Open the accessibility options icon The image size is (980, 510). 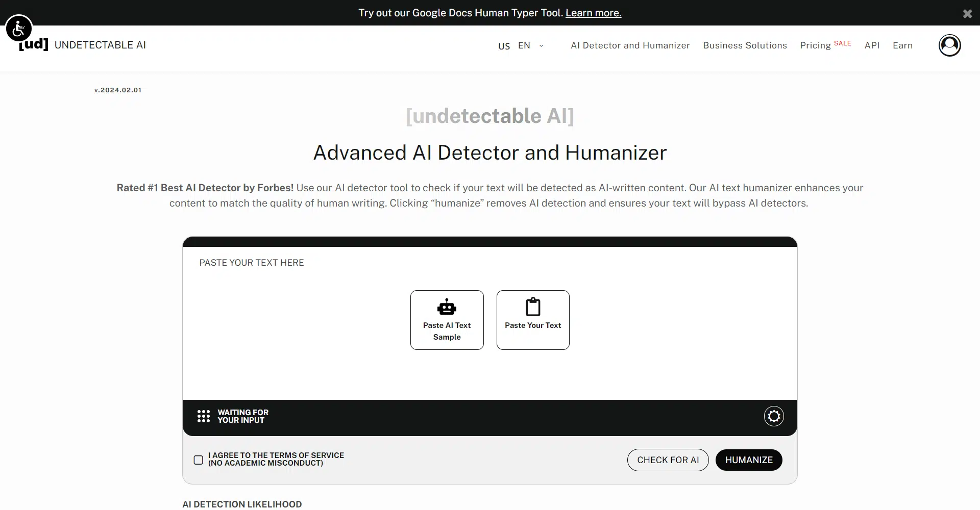click(19, 29)
